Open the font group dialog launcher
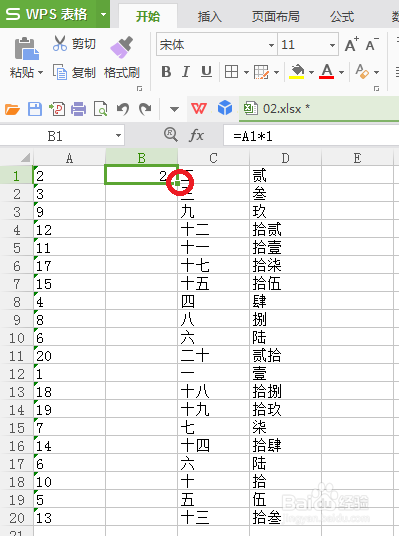Image resolution: width=399 pixels, height=536 pixels. [x=376, y=89]
